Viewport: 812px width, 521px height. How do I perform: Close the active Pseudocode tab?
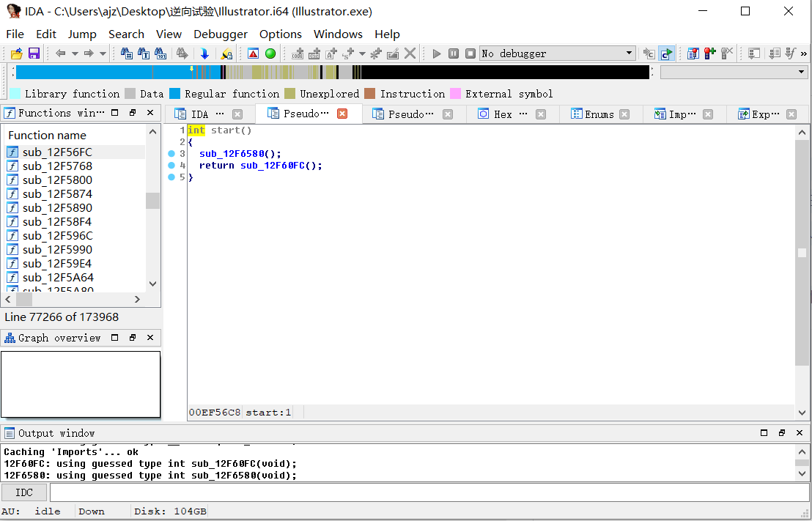tap(342, 114)
